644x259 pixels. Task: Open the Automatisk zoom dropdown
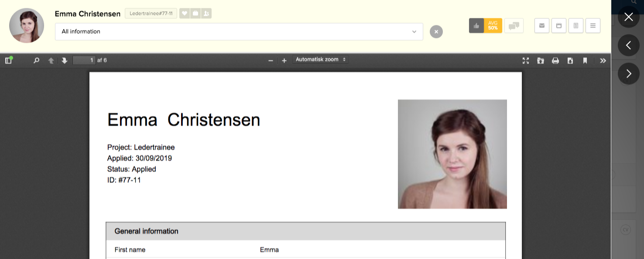click(x=321, y=60)
